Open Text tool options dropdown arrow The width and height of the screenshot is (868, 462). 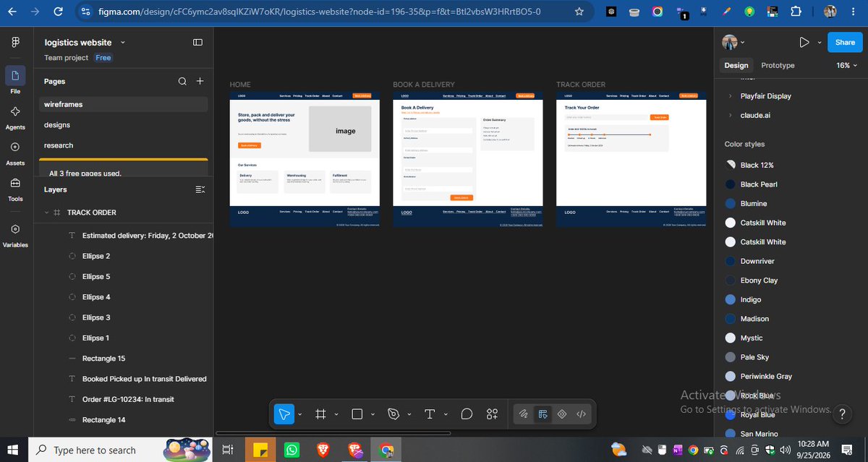446,415
